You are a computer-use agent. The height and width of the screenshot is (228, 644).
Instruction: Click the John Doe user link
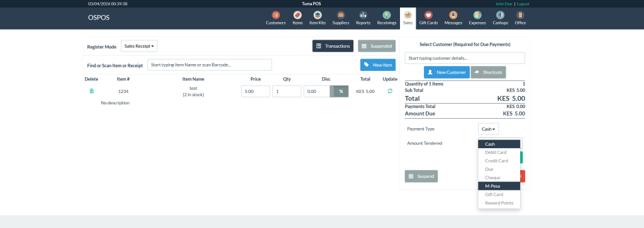(504, 4)
